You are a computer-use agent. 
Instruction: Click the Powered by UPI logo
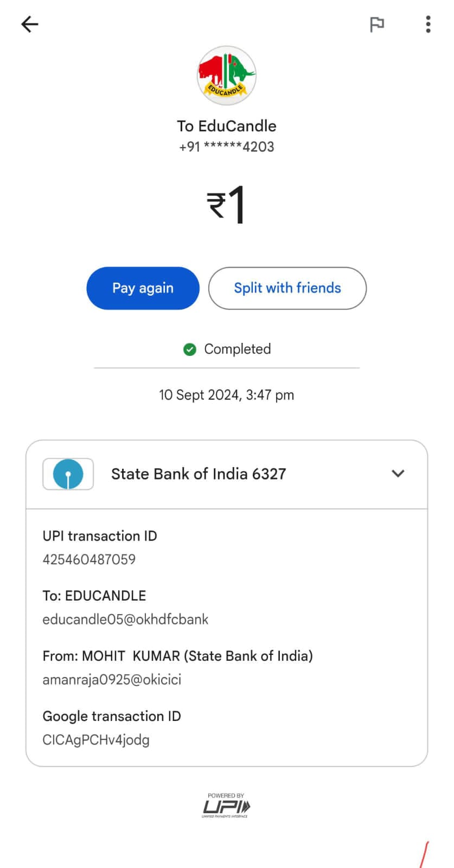226,805
